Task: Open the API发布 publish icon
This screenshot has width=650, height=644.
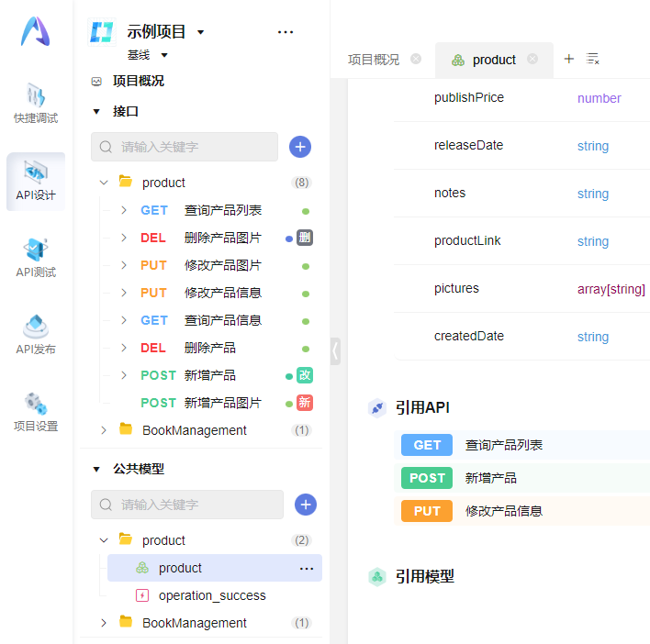Action: click(x=36, y=334)
